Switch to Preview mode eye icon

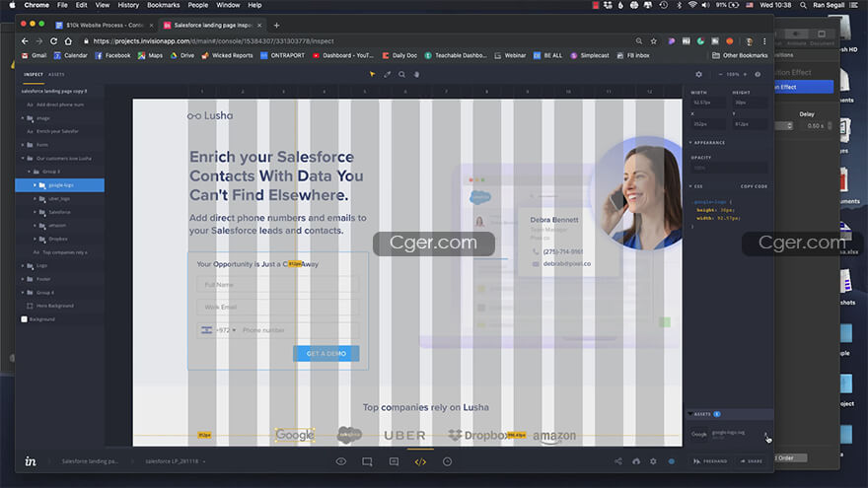coord(341,461)
